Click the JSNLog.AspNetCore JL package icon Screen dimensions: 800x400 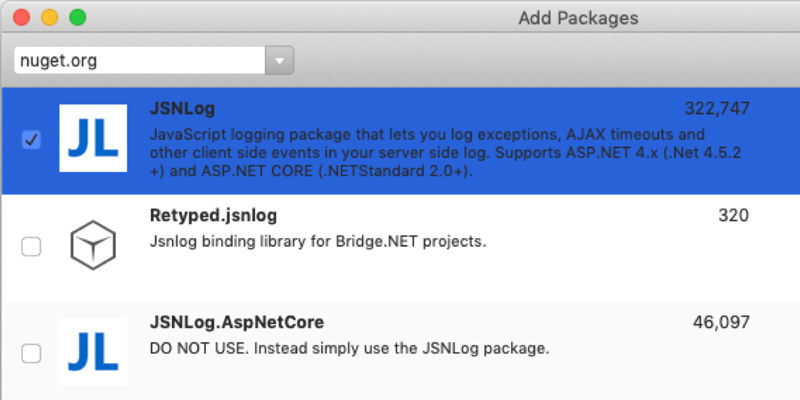coord(93,352)
